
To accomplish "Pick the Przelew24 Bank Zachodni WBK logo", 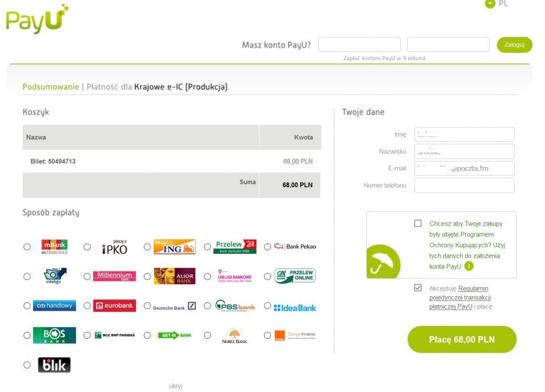I will [x=235, y=246].
